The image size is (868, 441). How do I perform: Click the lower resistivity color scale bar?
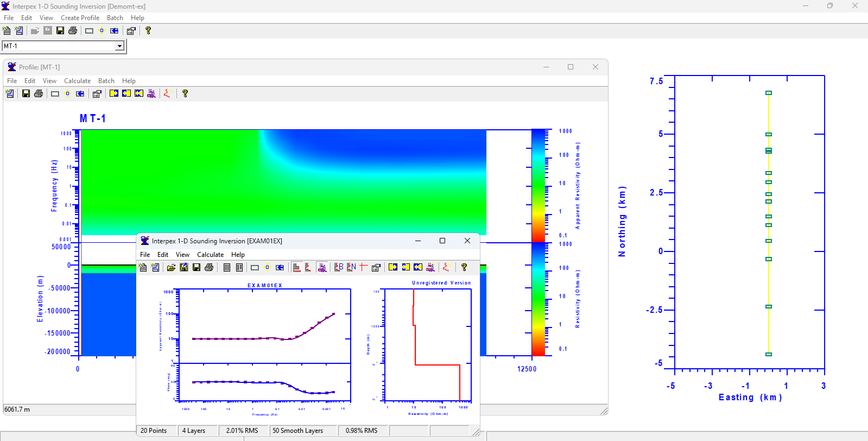click(538, 299)
